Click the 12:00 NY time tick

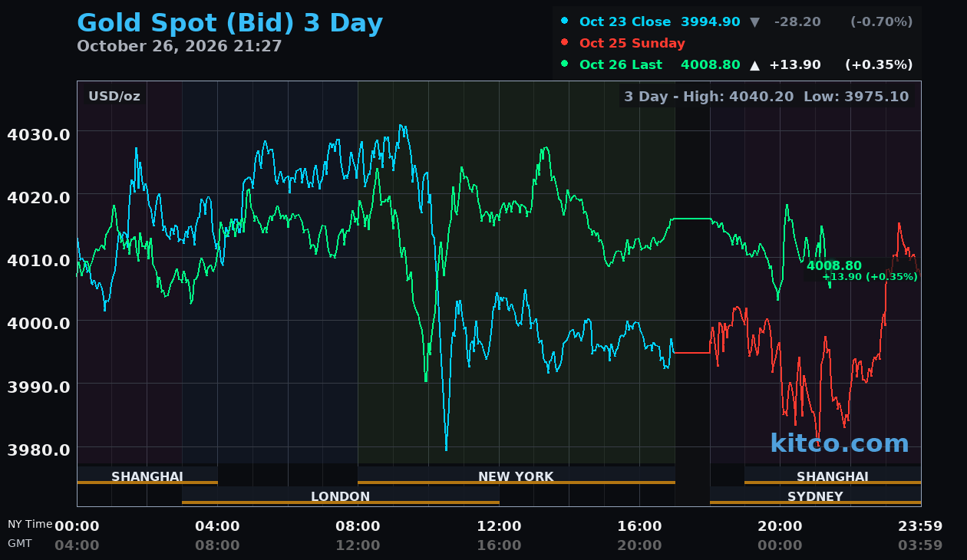point(499,526)
